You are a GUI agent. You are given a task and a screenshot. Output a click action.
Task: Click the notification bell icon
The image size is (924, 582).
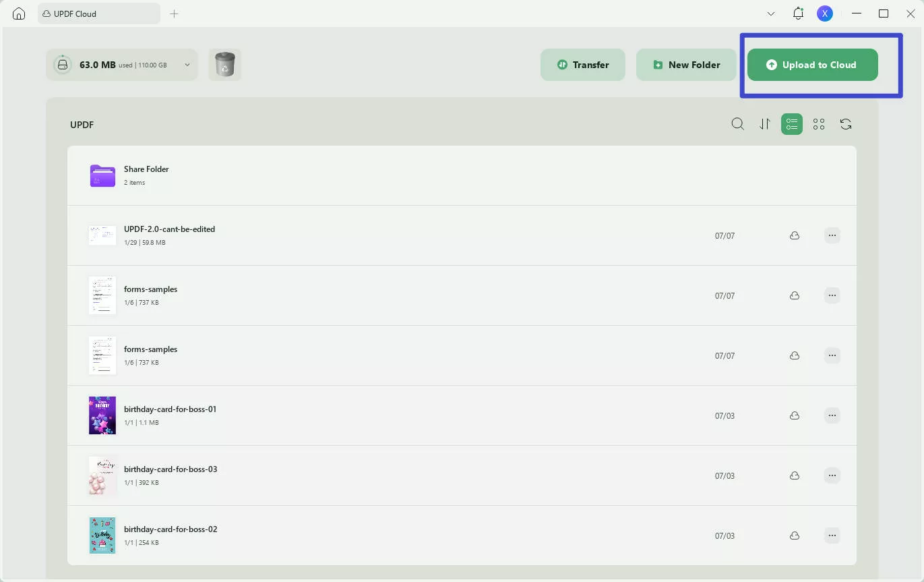pyautogui.click(x=798, y=13)
